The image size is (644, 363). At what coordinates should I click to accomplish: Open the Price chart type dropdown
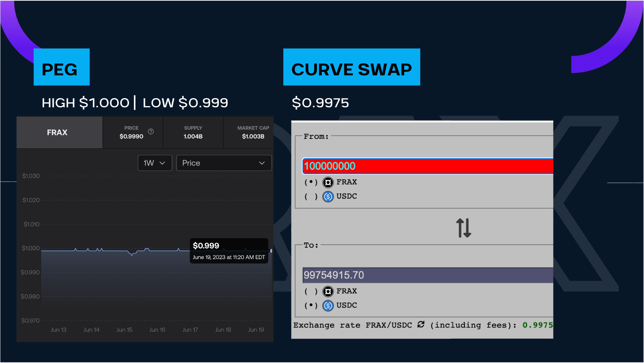(224, 163)
